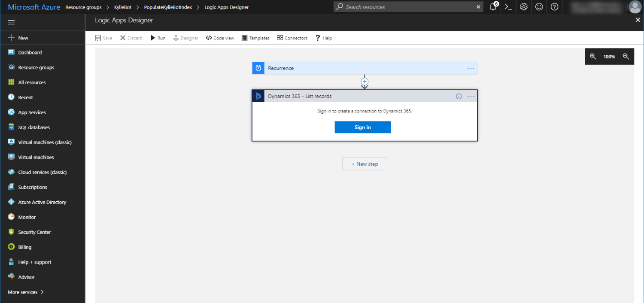Open App Services icon in sidebar

11,112
